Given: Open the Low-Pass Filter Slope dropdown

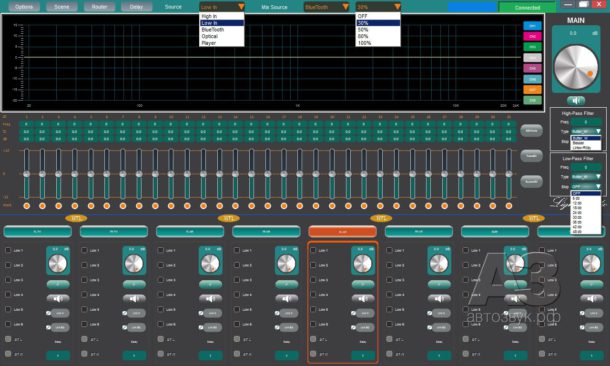Looking at the screenshot, I should pyautogui.click(x=586, y=187).
